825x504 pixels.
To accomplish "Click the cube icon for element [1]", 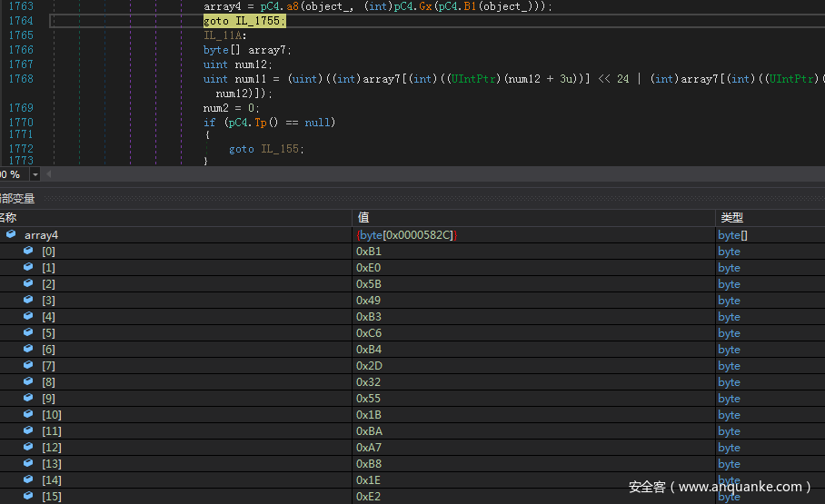I will coord(28,268).
